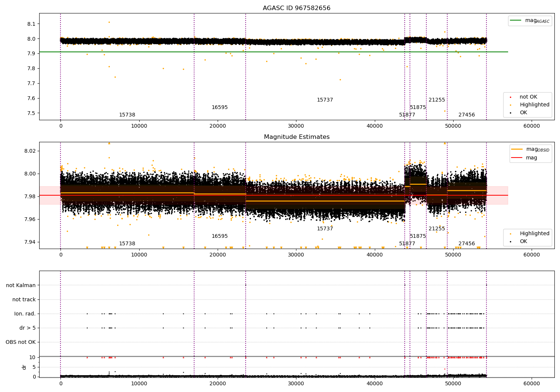
Task: Click obsid label 15738 in Magnitude Estimates plot
Action: click(x=127, y=244)
